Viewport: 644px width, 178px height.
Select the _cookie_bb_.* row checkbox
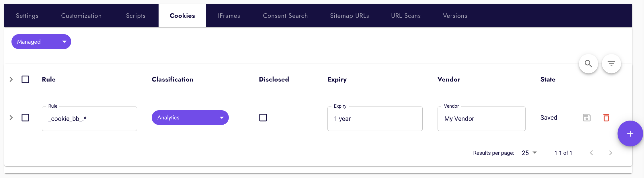coord(26,117)
